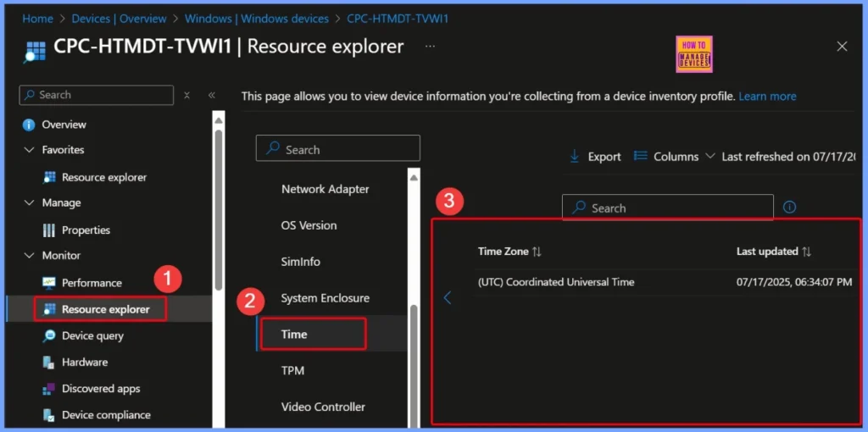868x432 pixels.
Task: Select the favorite Resource explorer grid icon
Action: [x=49, y=178]
